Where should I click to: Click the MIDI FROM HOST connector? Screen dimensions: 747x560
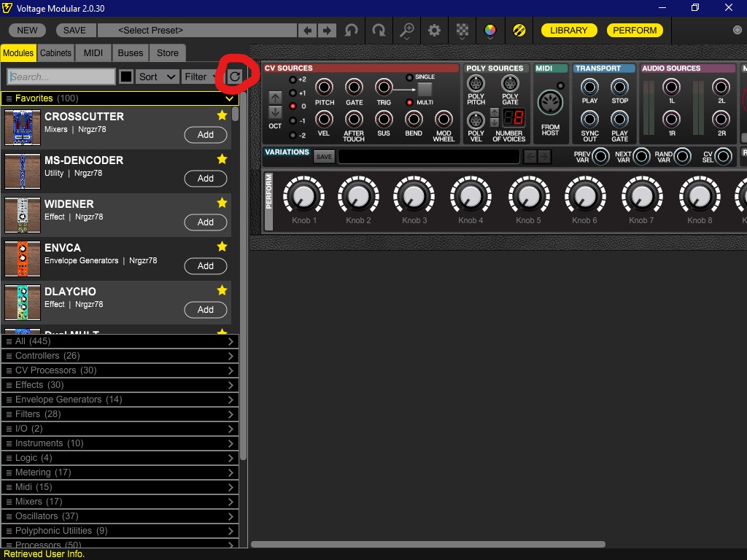[x=550, y=102]
